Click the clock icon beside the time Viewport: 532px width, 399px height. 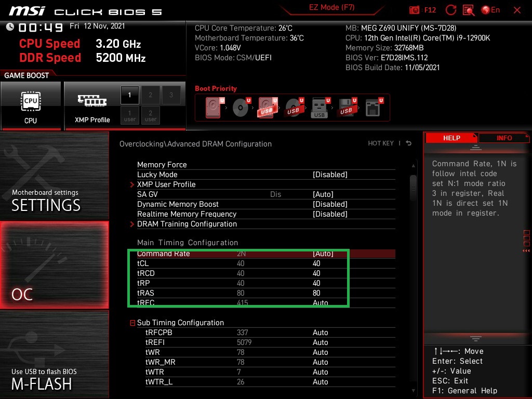pyautogui.click(x=10, y=26)
